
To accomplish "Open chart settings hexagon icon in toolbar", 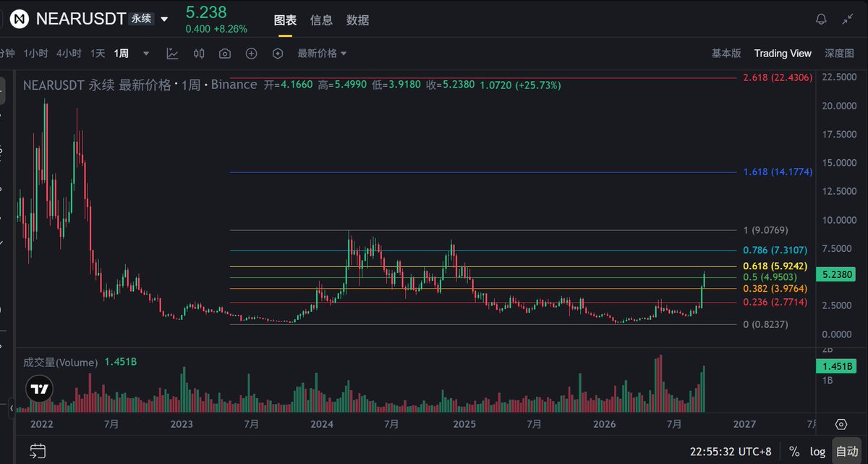I will point(278,53).
